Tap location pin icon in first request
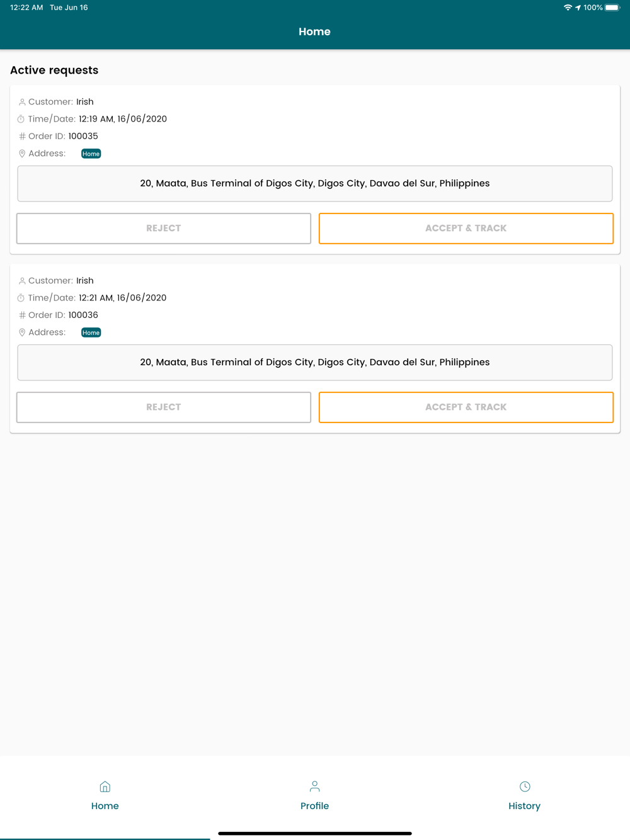The image size is (630, 840). 22,154
